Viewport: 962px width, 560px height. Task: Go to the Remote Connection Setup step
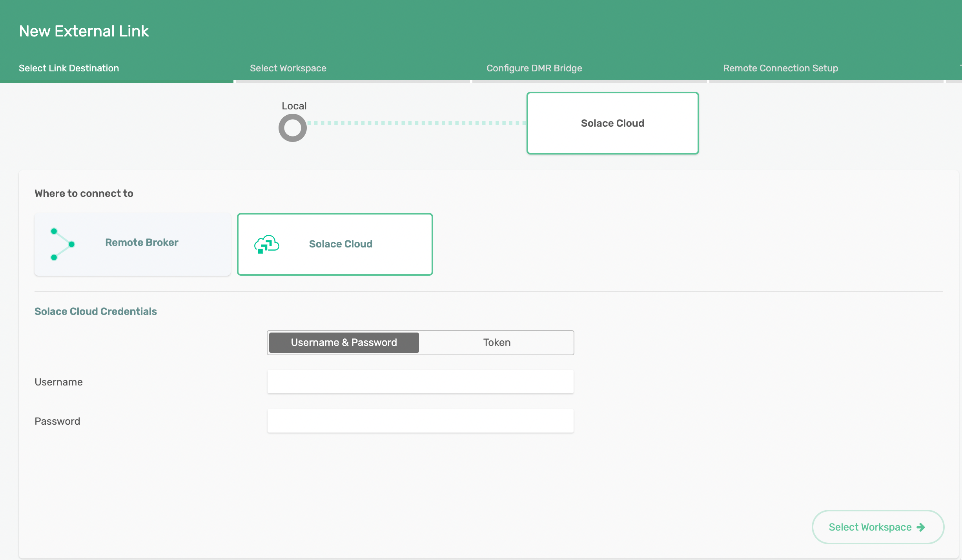tap(780, 67)
